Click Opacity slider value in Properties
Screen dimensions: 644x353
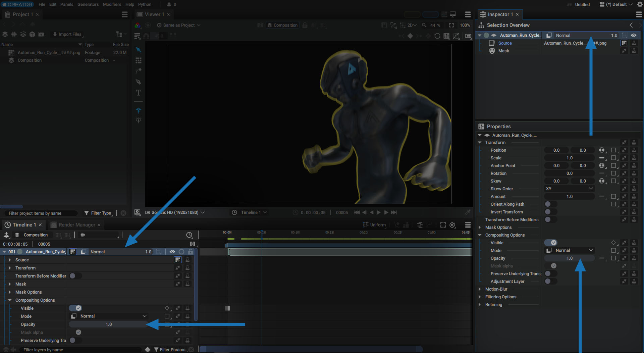tap(569, 258)
